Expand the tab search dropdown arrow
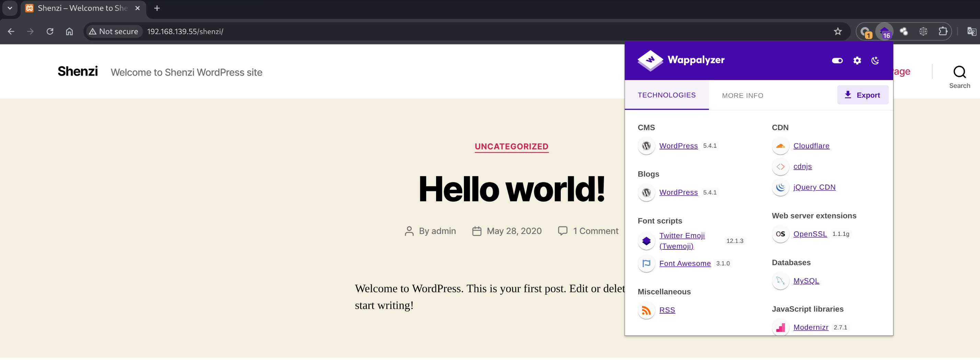 (10, 8)
